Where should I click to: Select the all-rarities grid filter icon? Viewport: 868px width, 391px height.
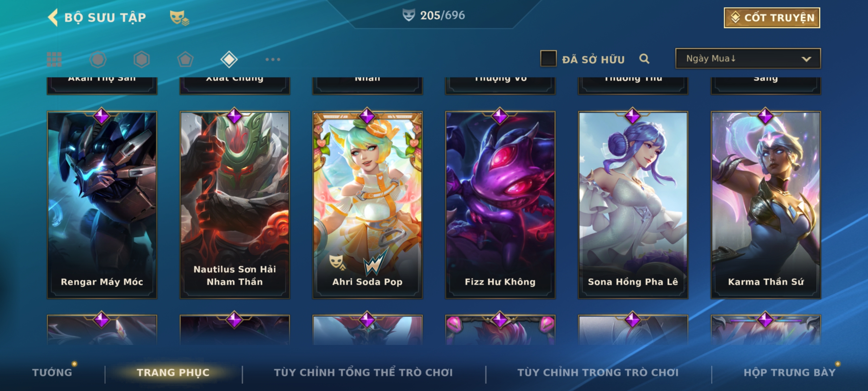tap(54, 59)
